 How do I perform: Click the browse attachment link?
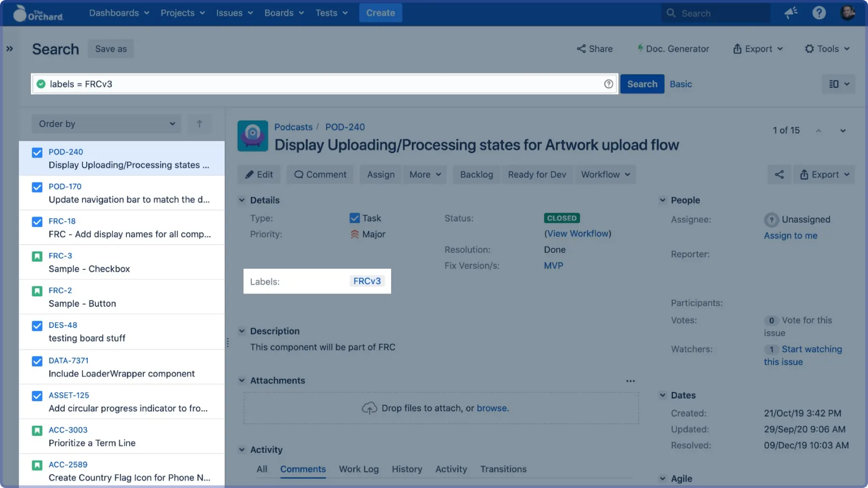point(492,408)
